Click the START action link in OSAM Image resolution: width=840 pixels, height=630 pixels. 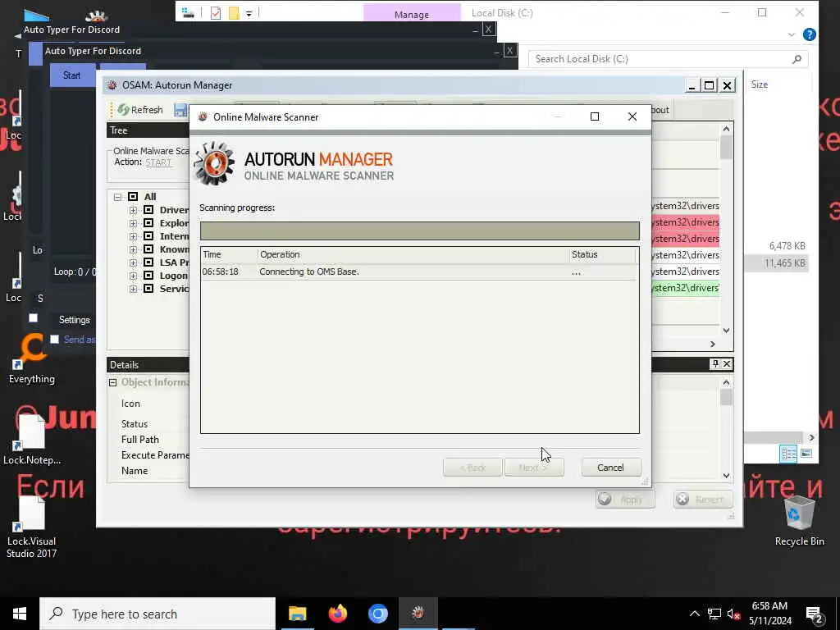coord(158,162)
